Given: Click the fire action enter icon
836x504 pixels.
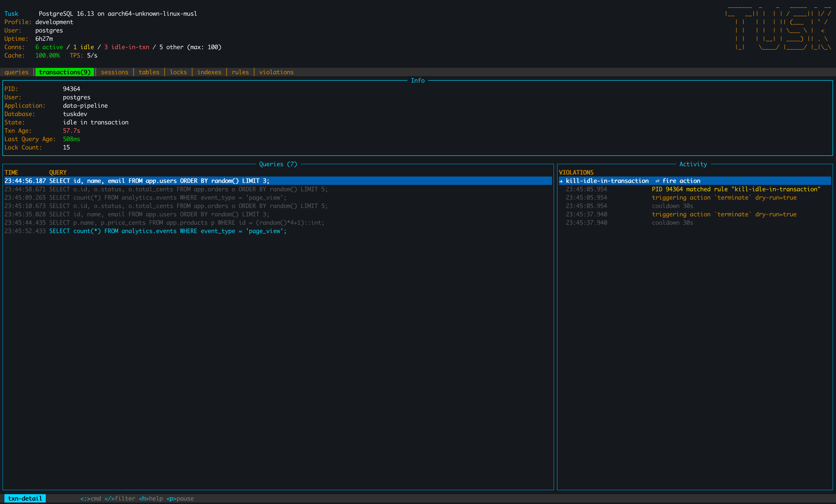Looking at the screenshot, I should tap(657, 181).
